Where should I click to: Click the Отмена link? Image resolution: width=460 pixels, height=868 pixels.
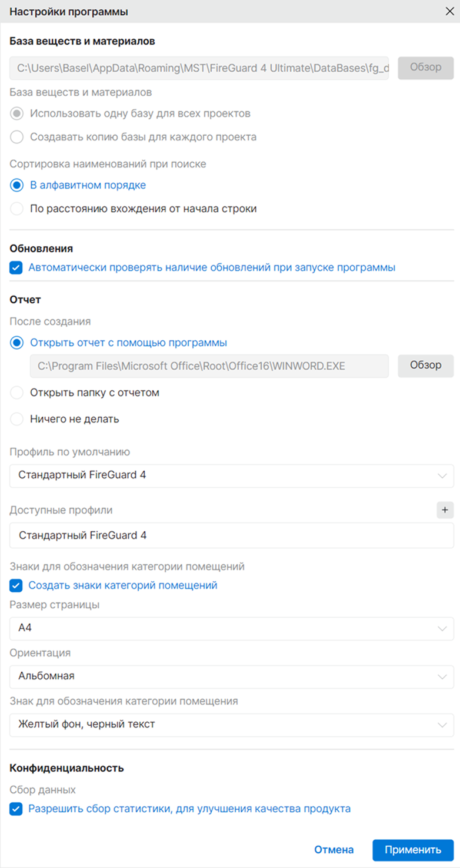(x=334, y=850)
